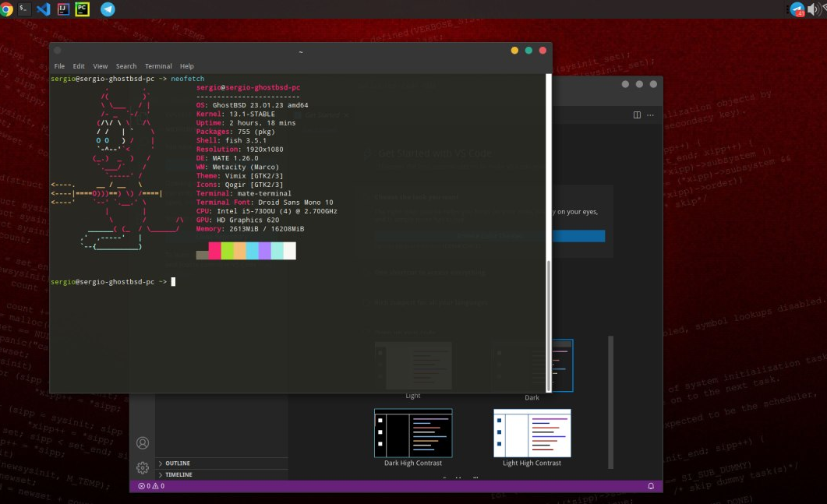Click the Light High Contrast label

[532, 463]
